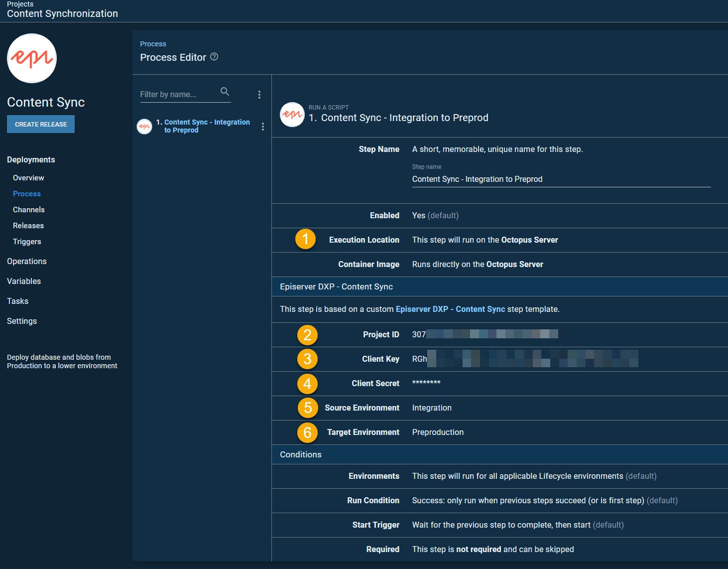Select the step in process list
The image size is (728, 569).
click(x=207, y=126)
